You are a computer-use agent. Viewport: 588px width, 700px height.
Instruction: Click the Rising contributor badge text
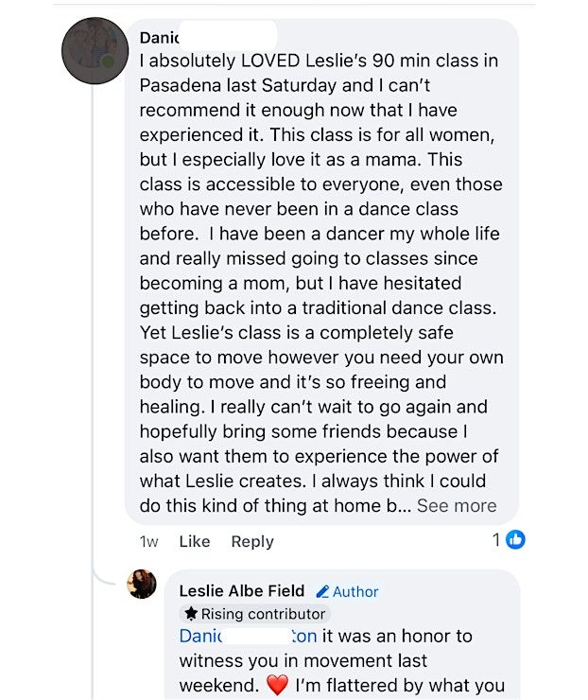point(256,614)
